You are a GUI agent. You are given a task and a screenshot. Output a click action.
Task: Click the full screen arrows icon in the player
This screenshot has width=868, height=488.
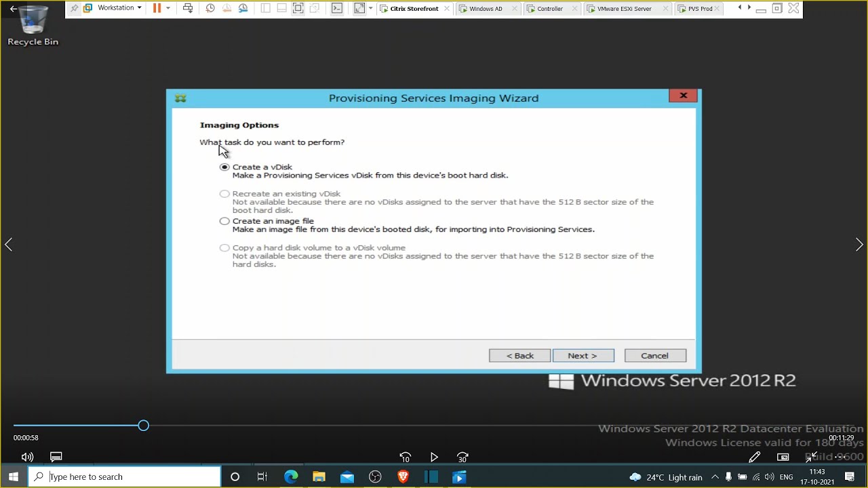pos(811,457)
